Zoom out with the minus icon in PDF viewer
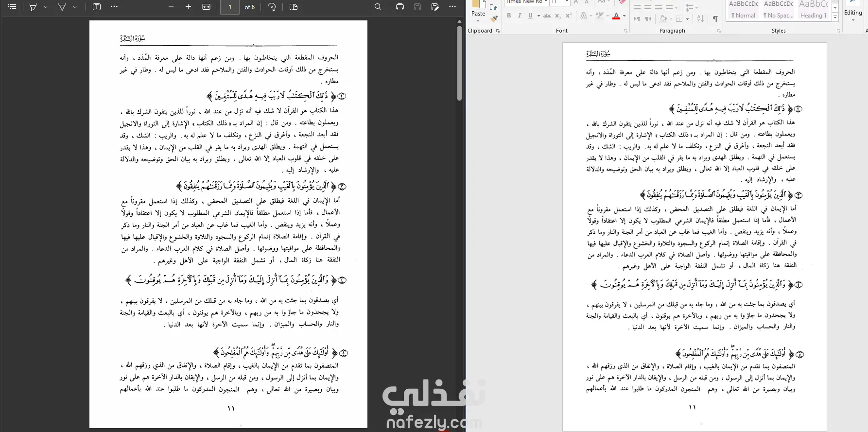This screenshot has width=868, height=432. 171,7
